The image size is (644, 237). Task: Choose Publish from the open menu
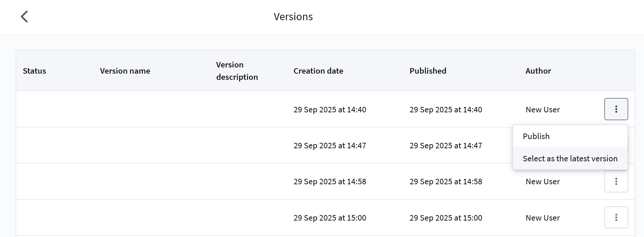coord(536,136)
